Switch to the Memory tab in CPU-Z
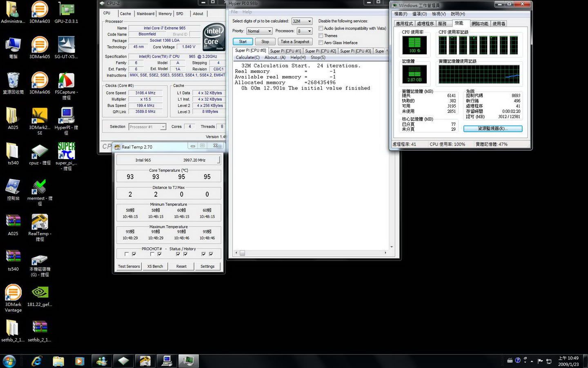 tap(165, 13)
